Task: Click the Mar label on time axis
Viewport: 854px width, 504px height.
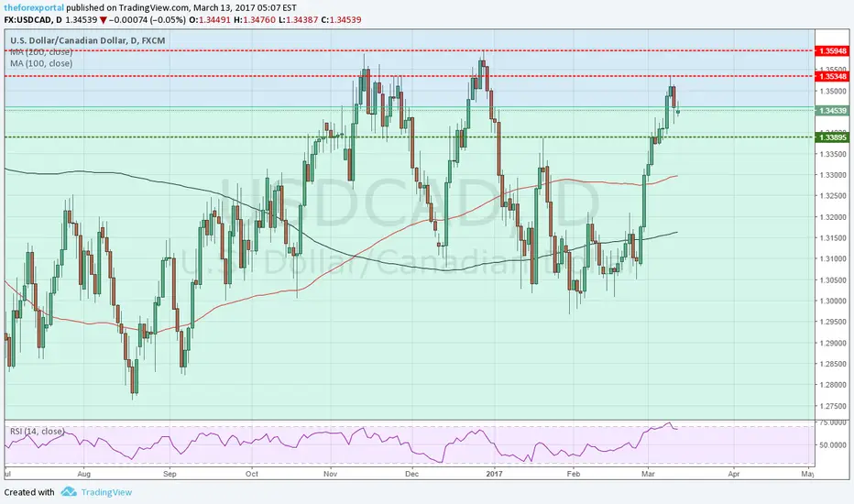Action: (x=648, y=474)
